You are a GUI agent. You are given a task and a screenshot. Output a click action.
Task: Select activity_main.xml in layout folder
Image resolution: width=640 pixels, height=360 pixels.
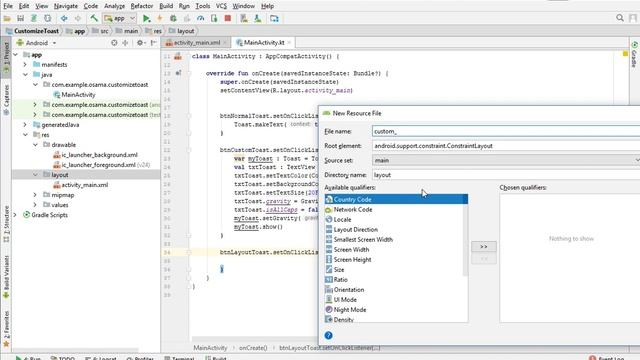point(84,185)
